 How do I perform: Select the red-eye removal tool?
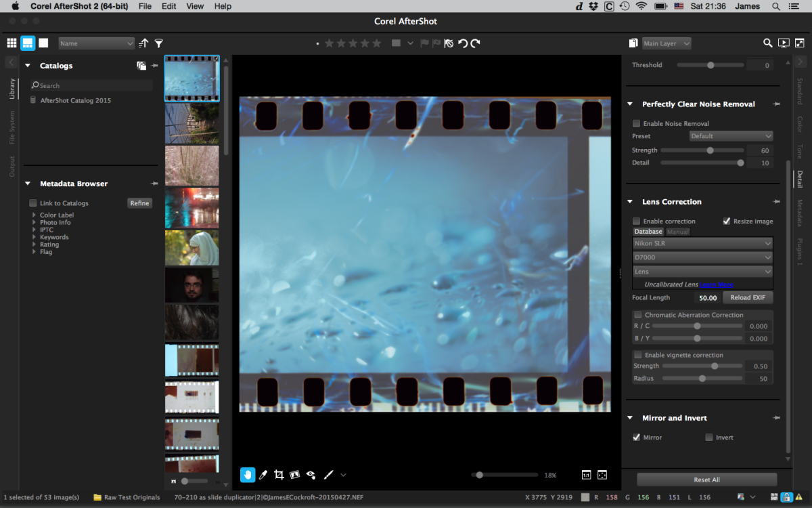pos(311,475)
